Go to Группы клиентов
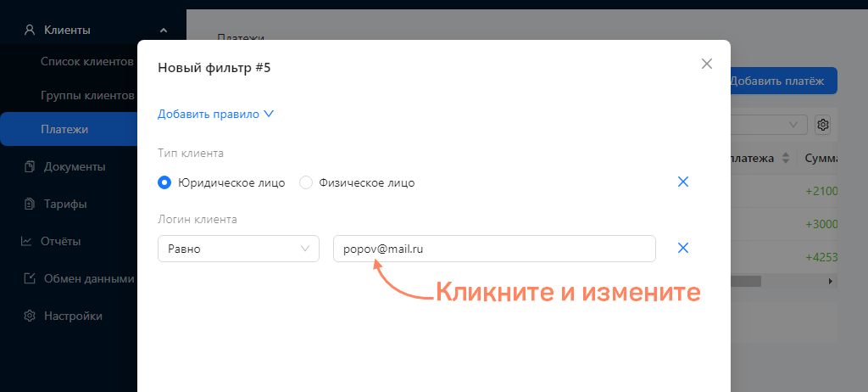 click(x=87, y=95)
